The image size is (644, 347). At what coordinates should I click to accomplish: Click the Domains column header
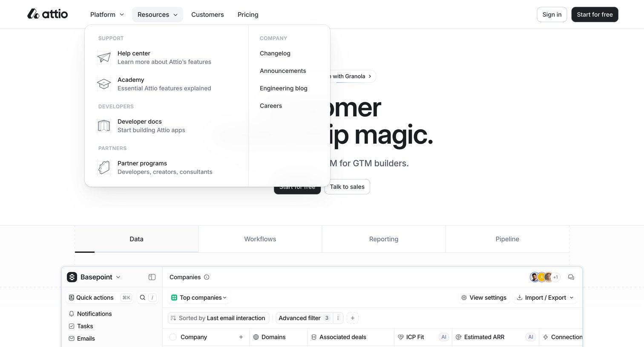click(278, 337)
